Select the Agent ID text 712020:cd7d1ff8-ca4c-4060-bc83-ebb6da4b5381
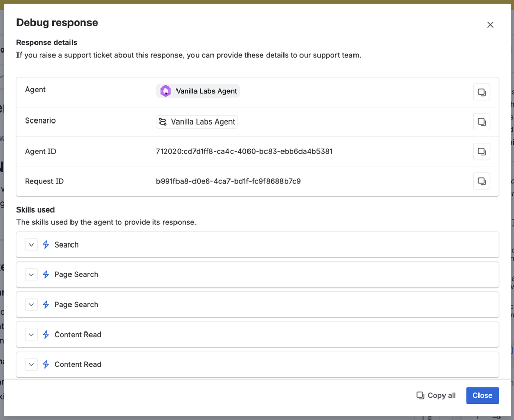Screen dimensions: 514x420 coord(244,151)
